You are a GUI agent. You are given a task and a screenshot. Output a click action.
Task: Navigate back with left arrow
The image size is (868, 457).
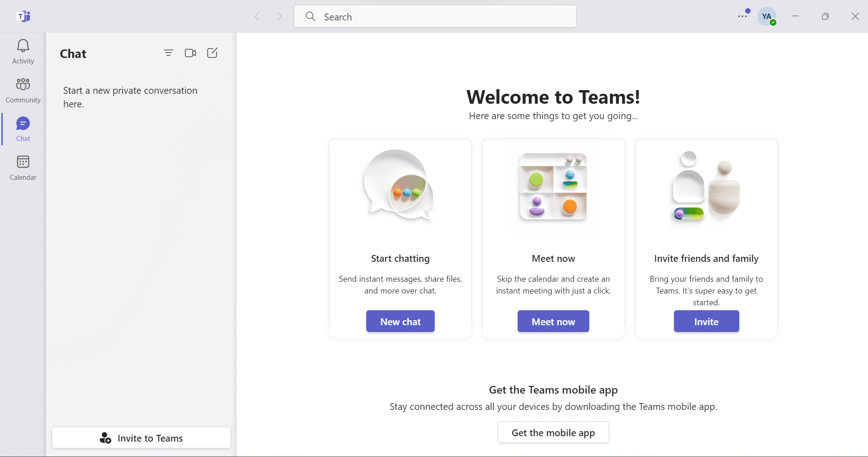point(257,17)
